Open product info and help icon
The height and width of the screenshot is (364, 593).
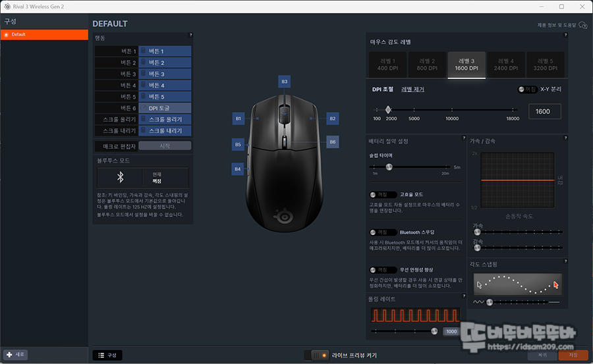pos(583,25)
